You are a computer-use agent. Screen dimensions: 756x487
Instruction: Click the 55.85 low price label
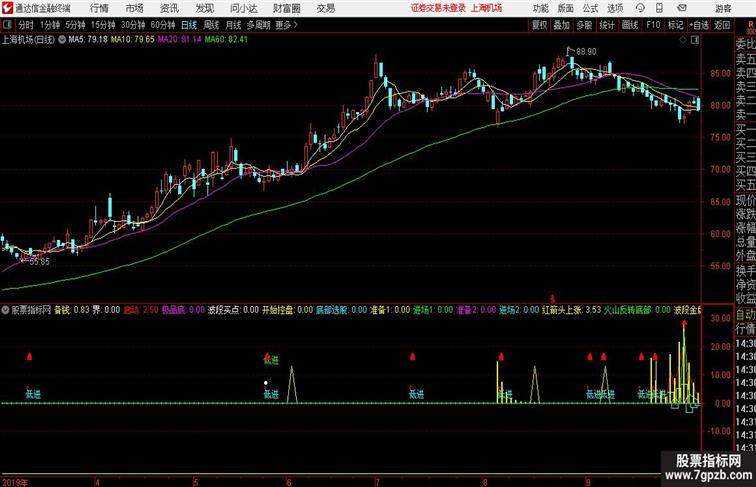click(39, 262)
